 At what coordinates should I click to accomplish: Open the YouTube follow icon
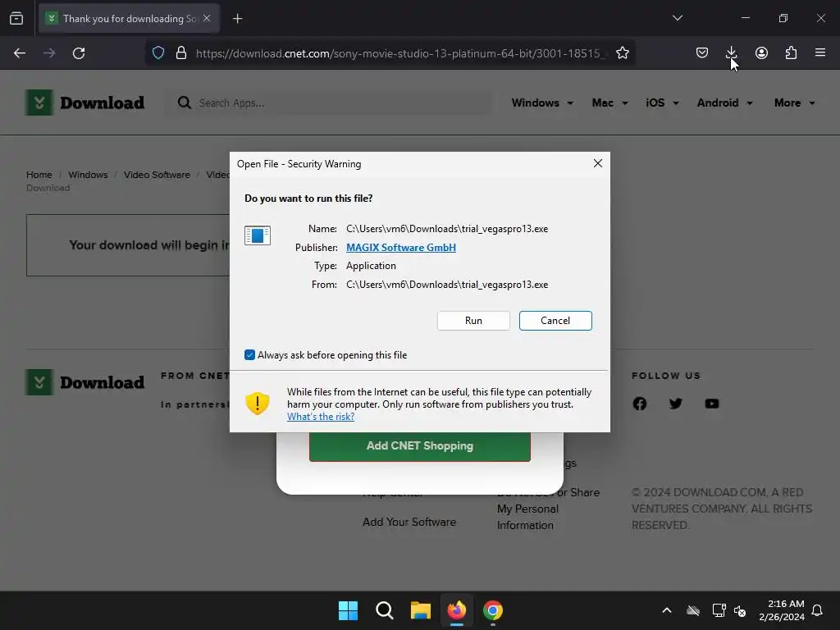click(712, 404)
